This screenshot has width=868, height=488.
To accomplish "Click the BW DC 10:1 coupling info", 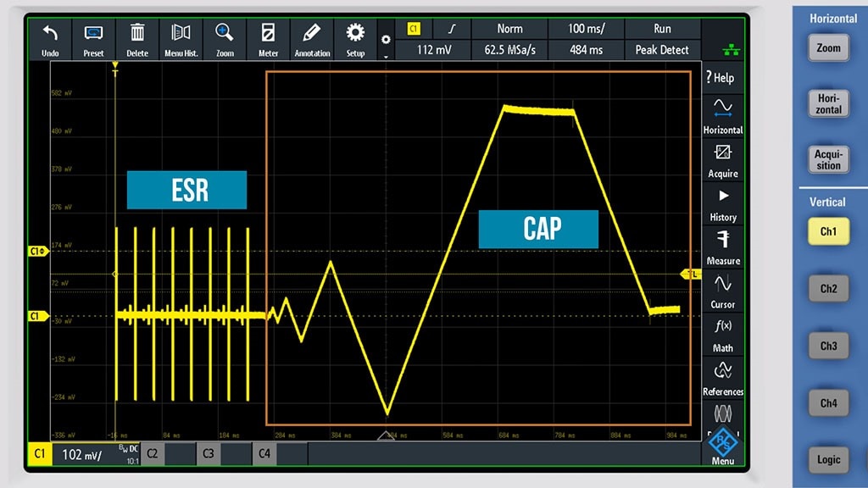I will (129, 454).
